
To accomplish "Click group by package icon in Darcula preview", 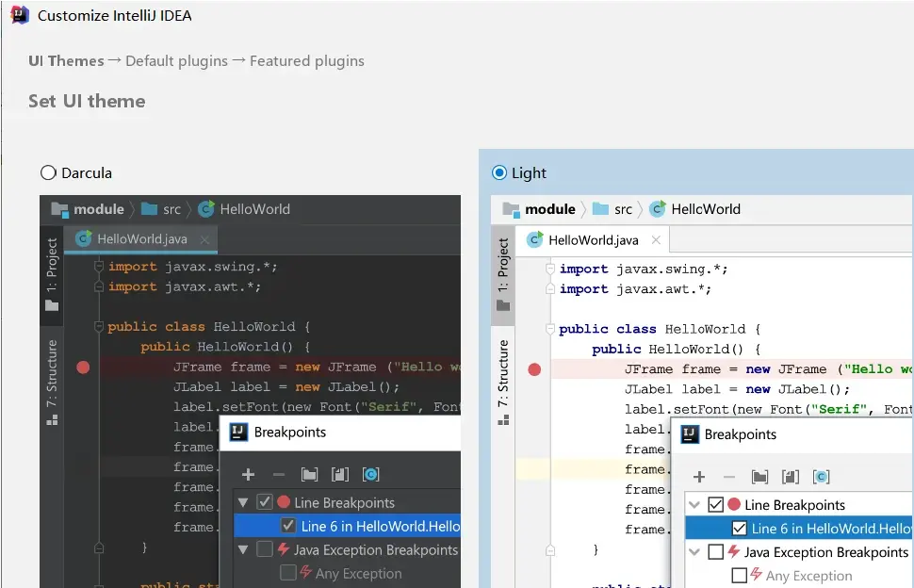I will [309, 475].
